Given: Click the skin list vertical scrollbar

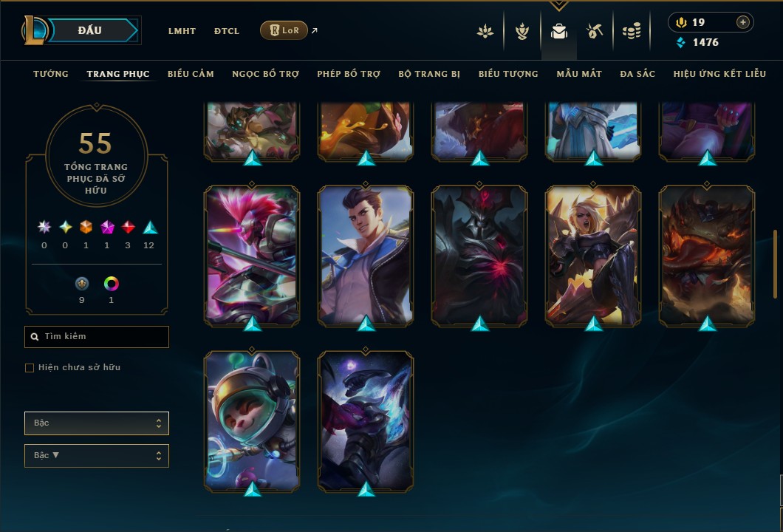Looking at the screenshot, I should click(x=775, y=264).
